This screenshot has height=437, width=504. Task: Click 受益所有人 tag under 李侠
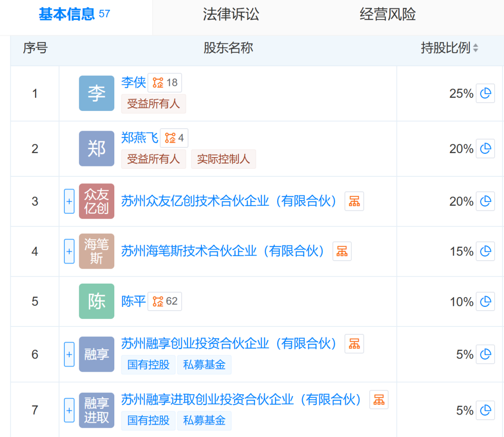(154, 104)
